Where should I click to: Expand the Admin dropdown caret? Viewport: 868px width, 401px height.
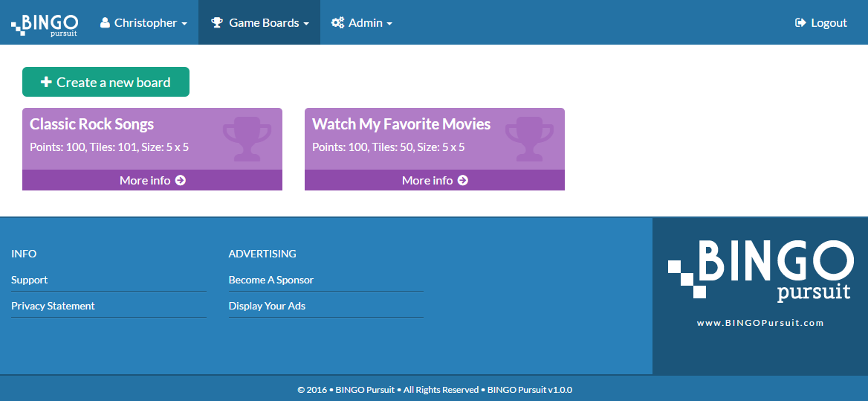pyautogui.click(x=389, y=24)
